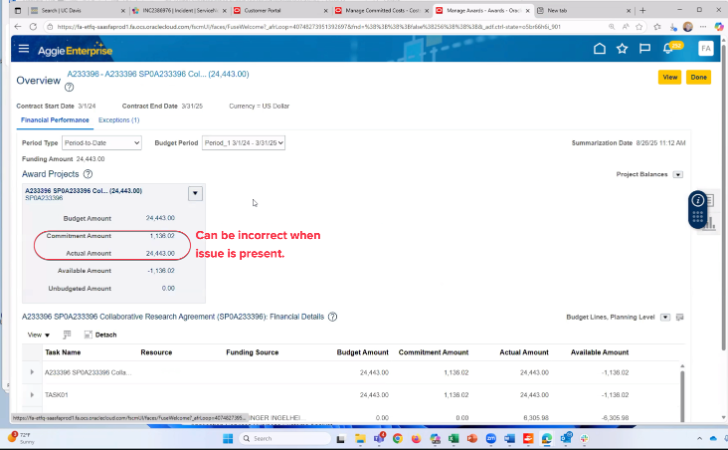Click help icon beside Financial Details heading

pos(331,317)
